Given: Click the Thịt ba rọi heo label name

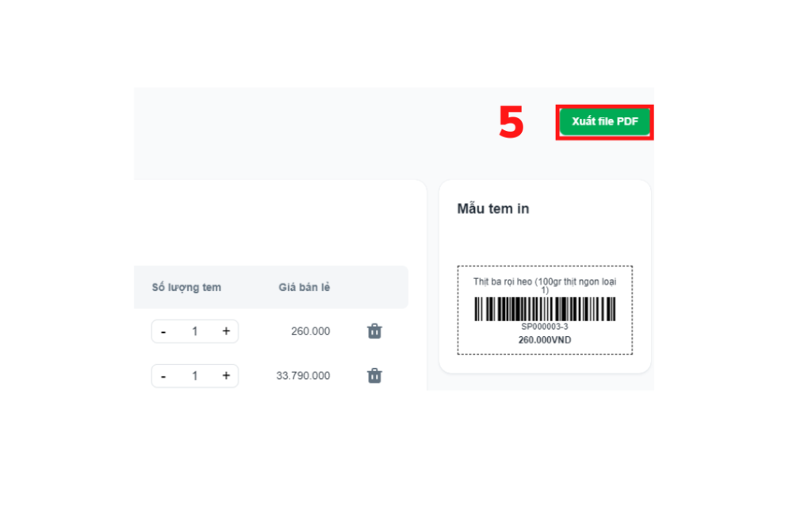Looking at the screenshot, I should (x=545, y=285).
